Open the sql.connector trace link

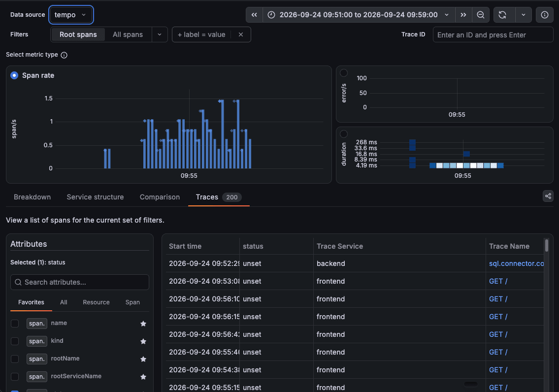(x=516, y=263)
